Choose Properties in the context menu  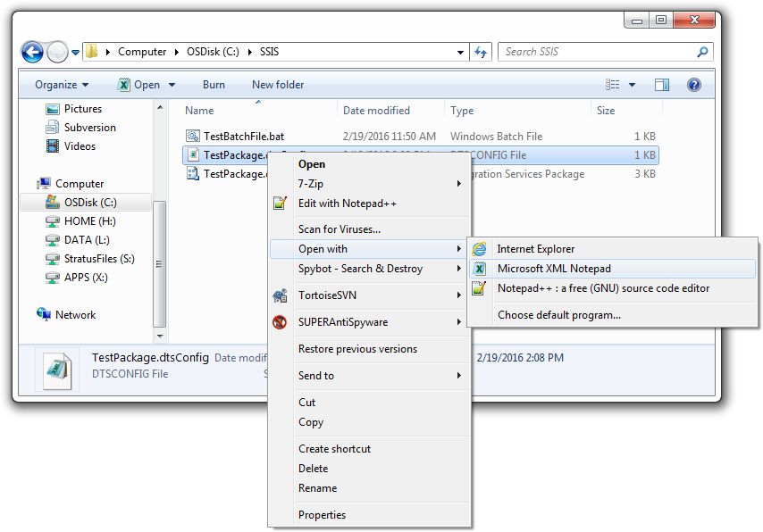click(370, 514)
